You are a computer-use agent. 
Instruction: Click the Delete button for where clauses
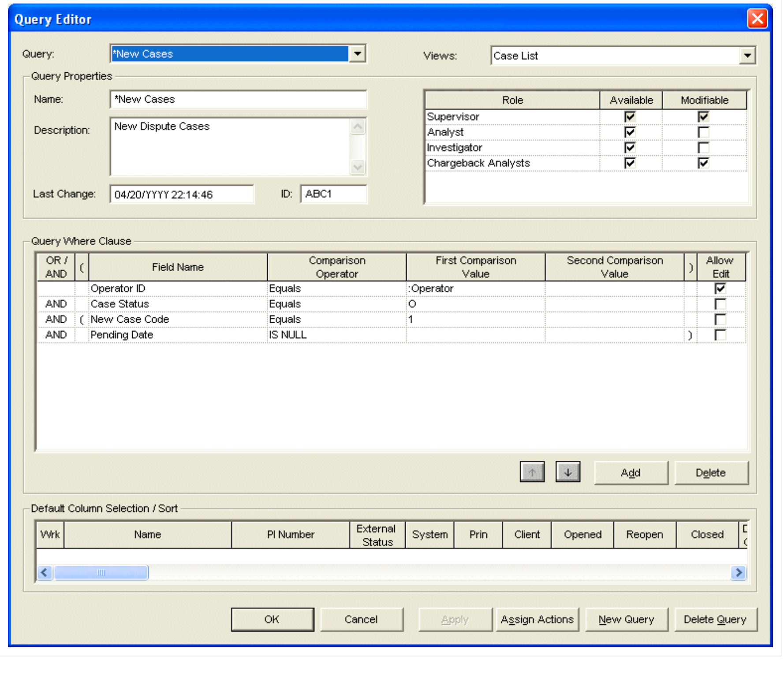point(711,473)
